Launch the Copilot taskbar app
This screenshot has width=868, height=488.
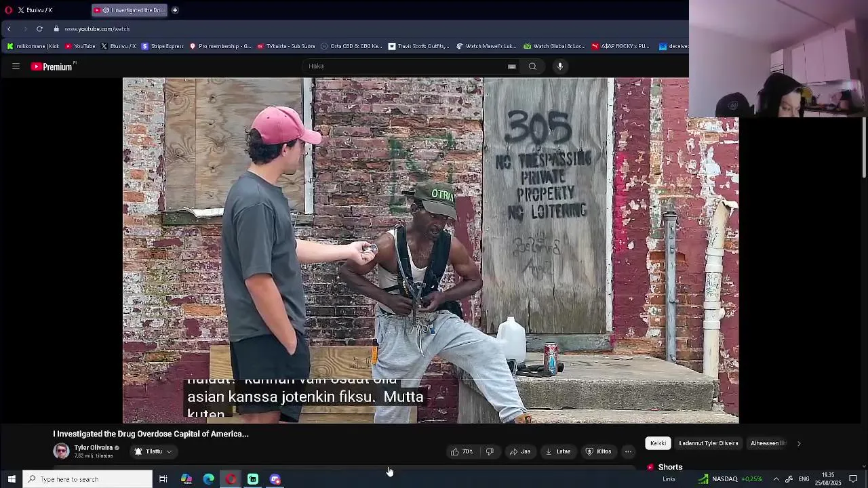186,479
